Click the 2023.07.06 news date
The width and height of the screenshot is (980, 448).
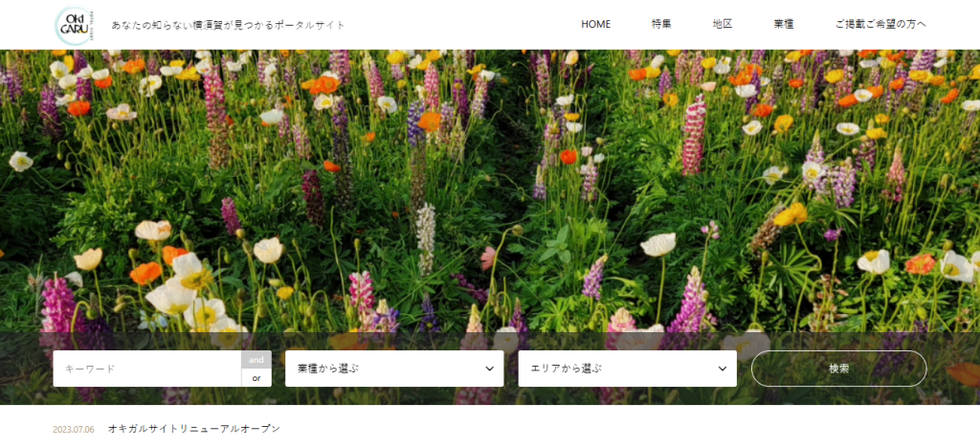[74, 429]
